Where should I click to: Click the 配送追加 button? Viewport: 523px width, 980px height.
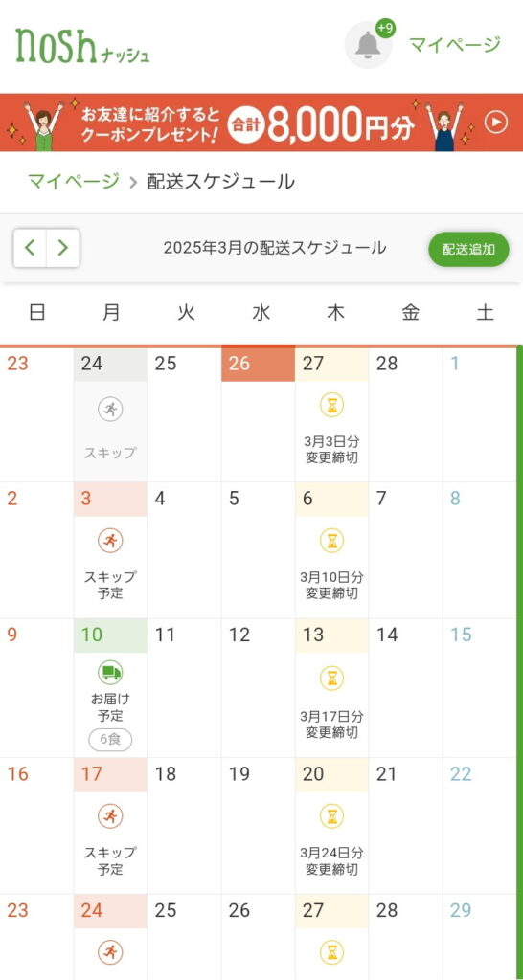coord(468,249)
